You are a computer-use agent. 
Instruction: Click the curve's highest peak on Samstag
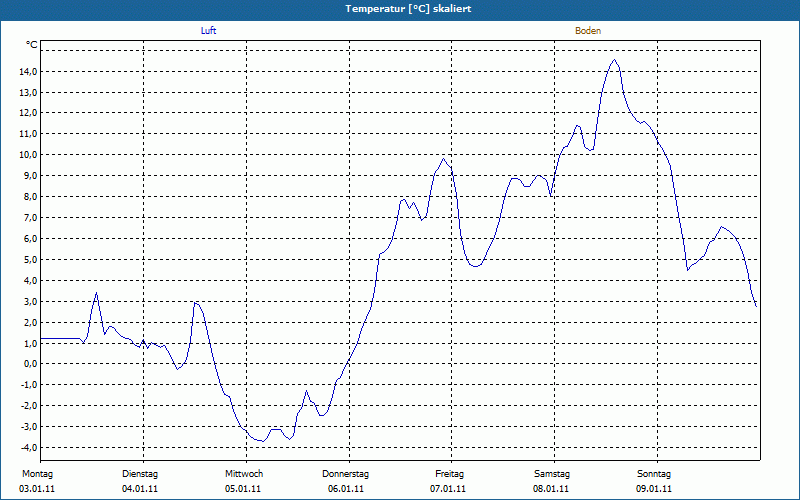pyautogui.click(x=614, y=60)
